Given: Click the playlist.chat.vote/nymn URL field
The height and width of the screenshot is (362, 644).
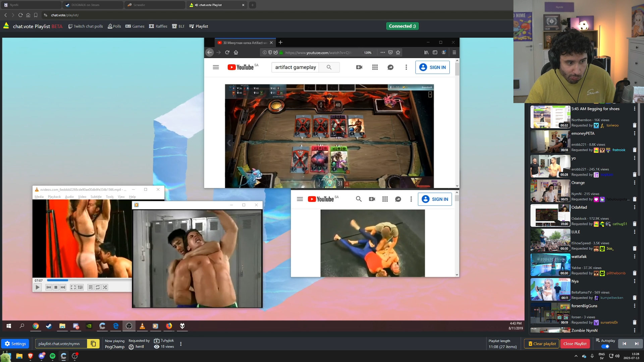Looking at the screenshot, I should pos(61,344).
